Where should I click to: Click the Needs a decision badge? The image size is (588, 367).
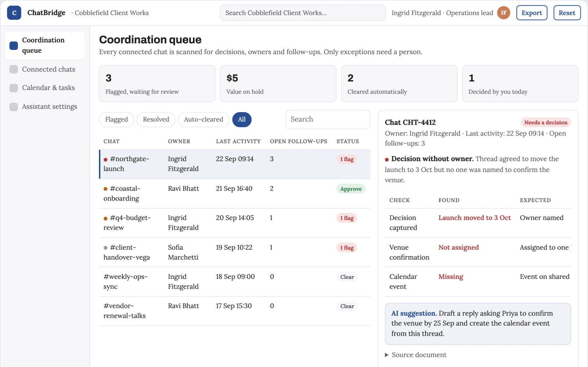point(546,122)
